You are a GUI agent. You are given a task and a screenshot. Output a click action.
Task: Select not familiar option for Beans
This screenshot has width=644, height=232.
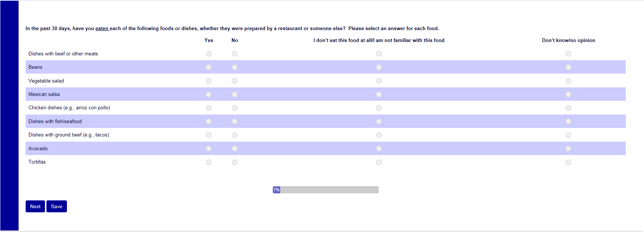pos(379,67)
